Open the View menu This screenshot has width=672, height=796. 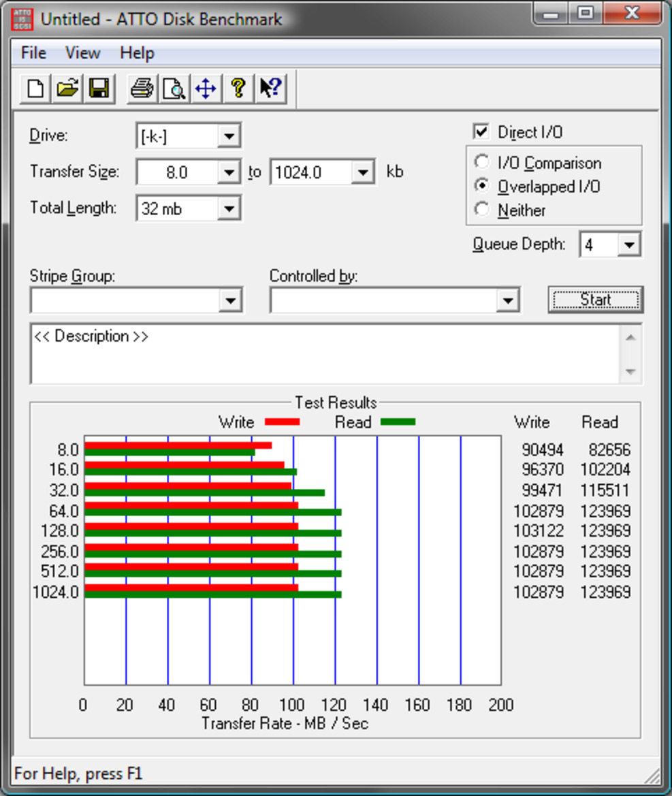83,53
